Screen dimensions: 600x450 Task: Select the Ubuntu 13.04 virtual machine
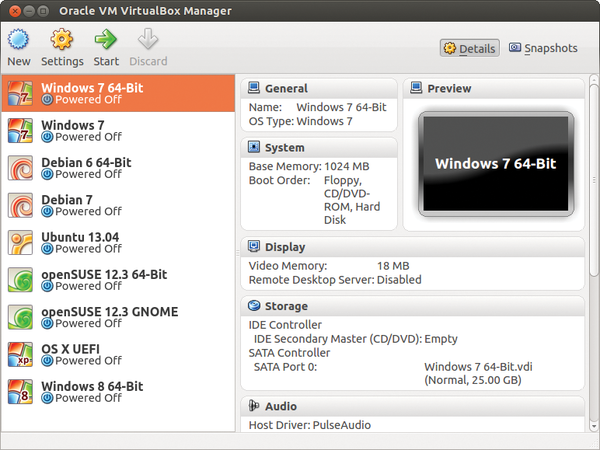point(118,243)
